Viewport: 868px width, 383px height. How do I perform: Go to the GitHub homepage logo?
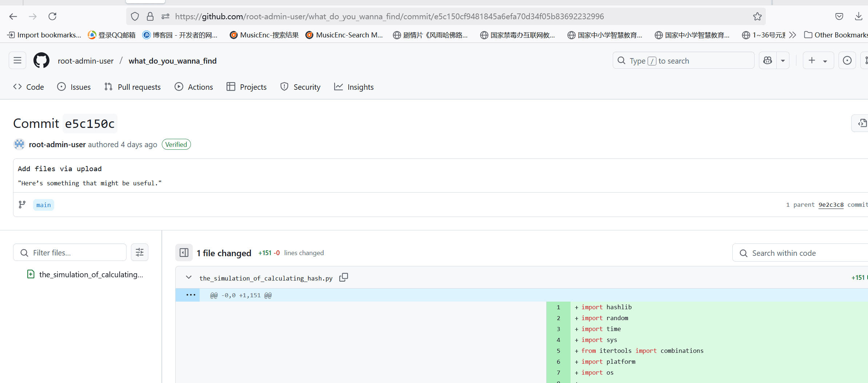[41, 60]
